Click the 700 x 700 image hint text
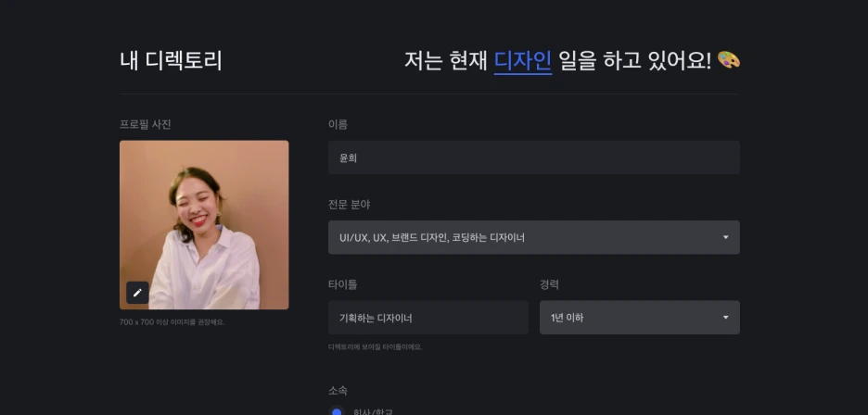868x415 pixels. (x=172, y=322)
